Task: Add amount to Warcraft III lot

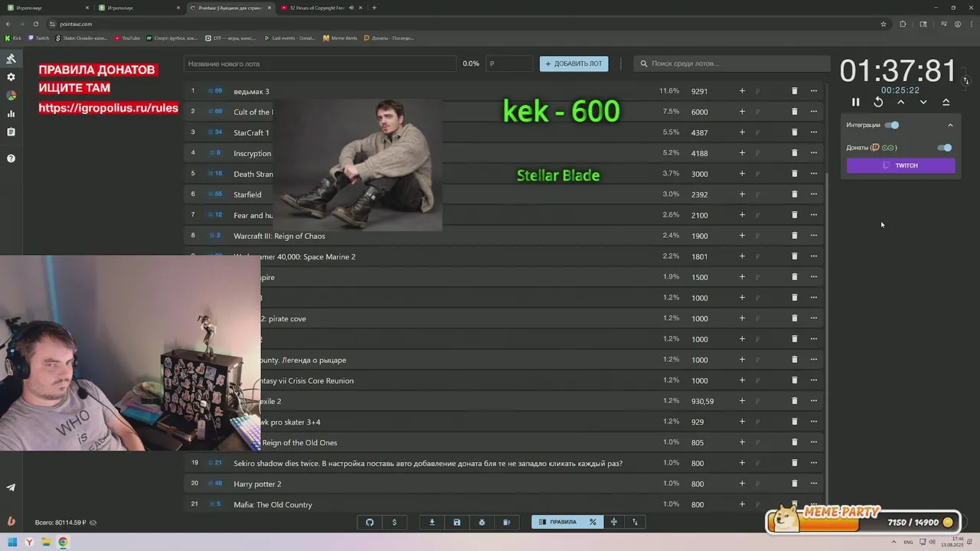Action: (x=742, y=236)
